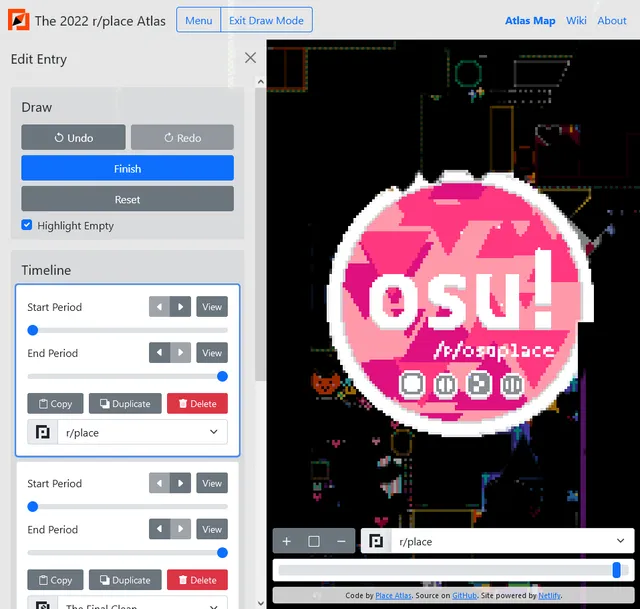Undo the last draw action
640x609 pixels.
[x=73, y=138]
